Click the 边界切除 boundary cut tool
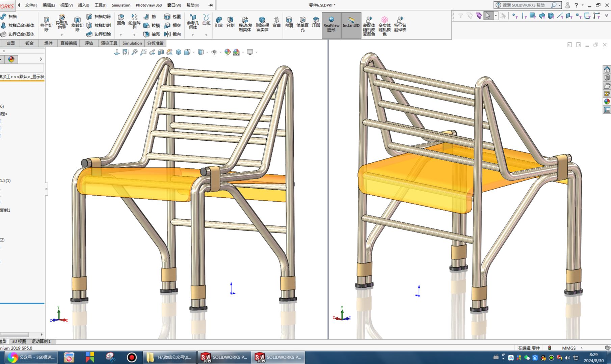611x364 pixels. 99,34
